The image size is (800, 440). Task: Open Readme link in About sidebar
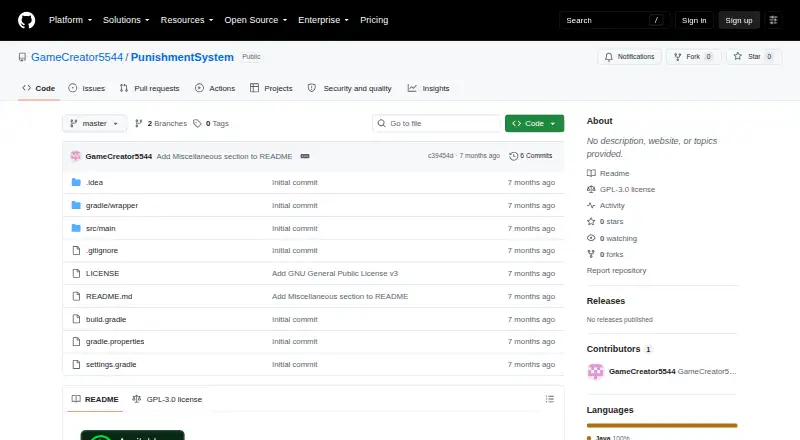609,174
